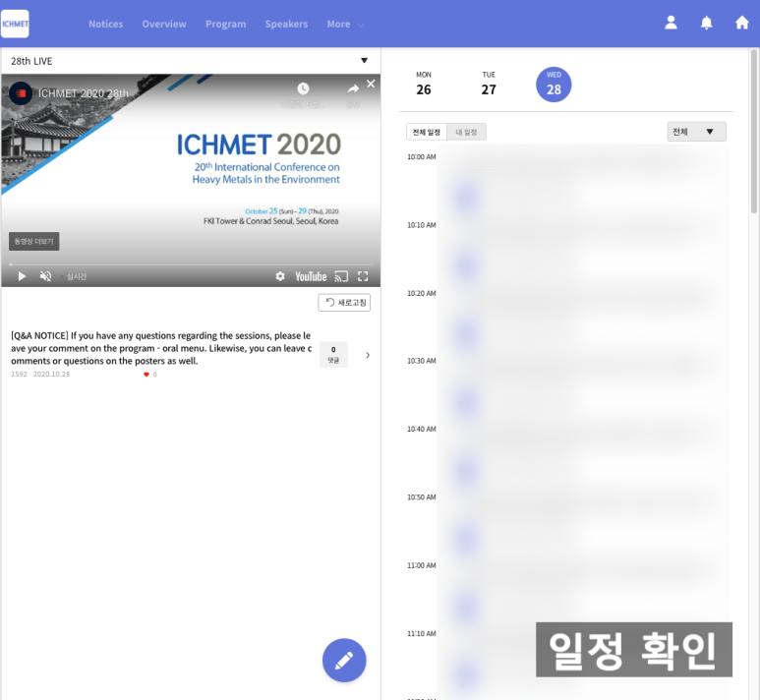Click the blue pencil write button
Viewport: 760px width, 700px height.
coord(344,661)
